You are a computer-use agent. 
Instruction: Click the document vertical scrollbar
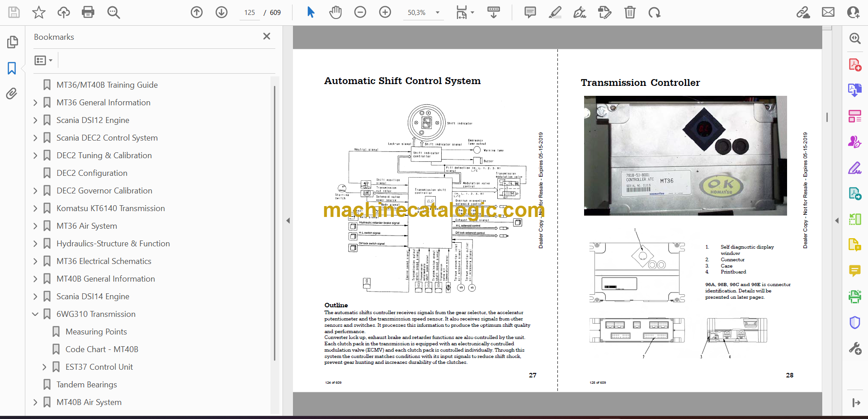click(827, 118)
